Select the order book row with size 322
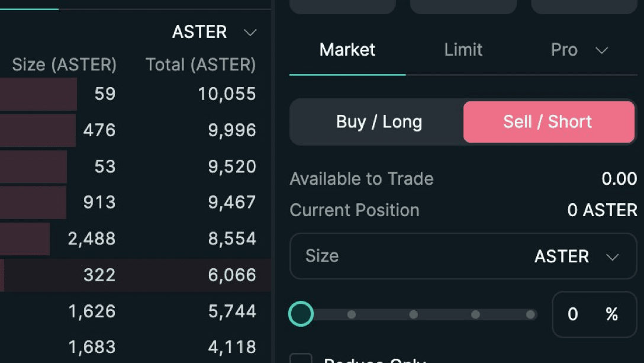 [x=135, y=275]
